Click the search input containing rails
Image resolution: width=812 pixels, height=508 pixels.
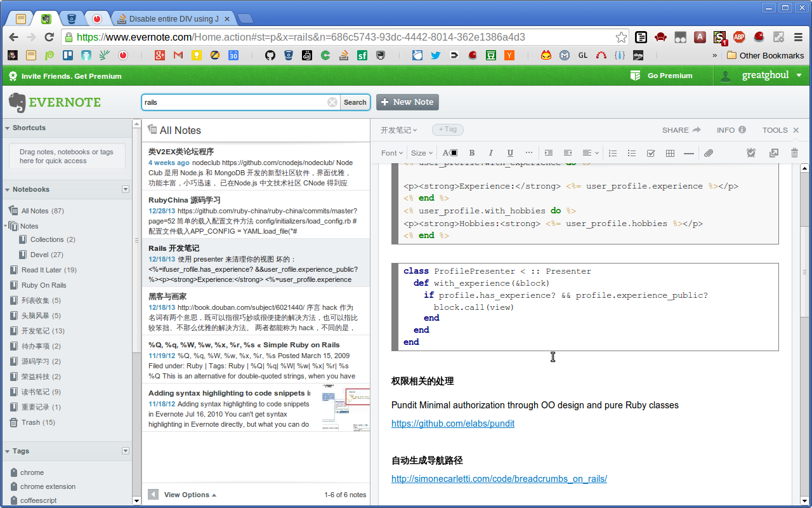click(233, 102)
